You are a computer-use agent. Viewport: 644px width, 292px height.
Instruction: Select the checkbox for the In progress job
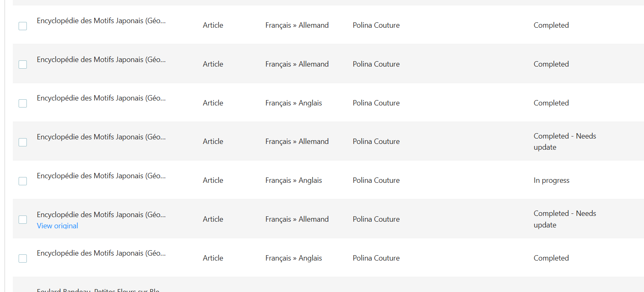click(x=23, y=181)
